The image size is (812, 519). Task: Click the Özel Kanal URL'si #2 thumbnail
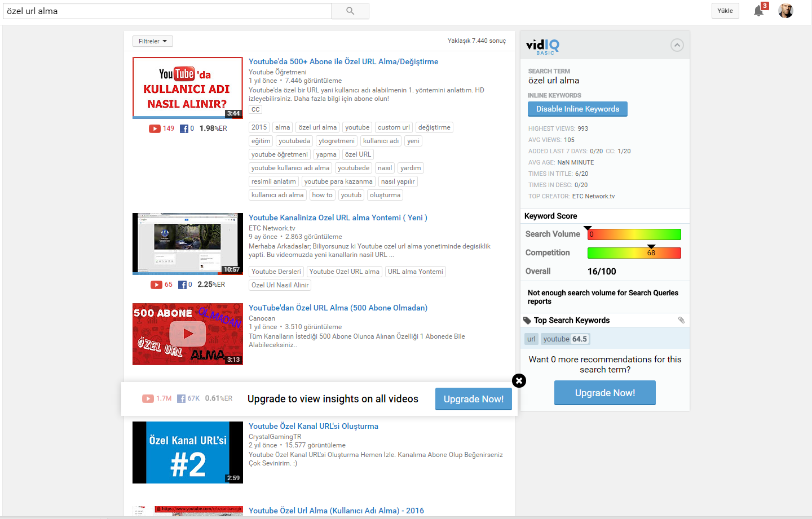point(188,453)
